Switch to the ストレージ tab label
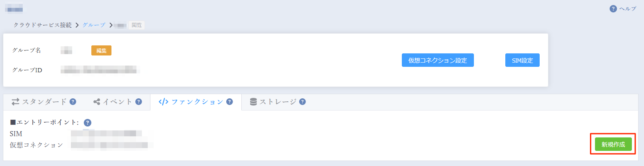The width and height of the screenshot is (644, 166). pyautogui.click(x=278, y=102)
